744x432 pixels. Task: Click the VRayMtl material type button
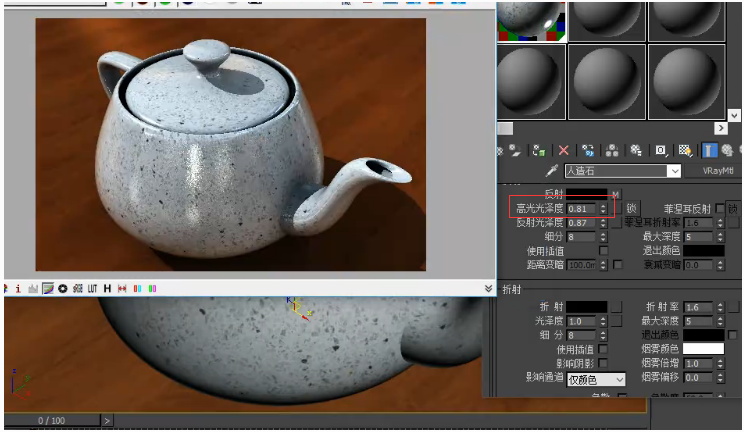pos(718,171)
